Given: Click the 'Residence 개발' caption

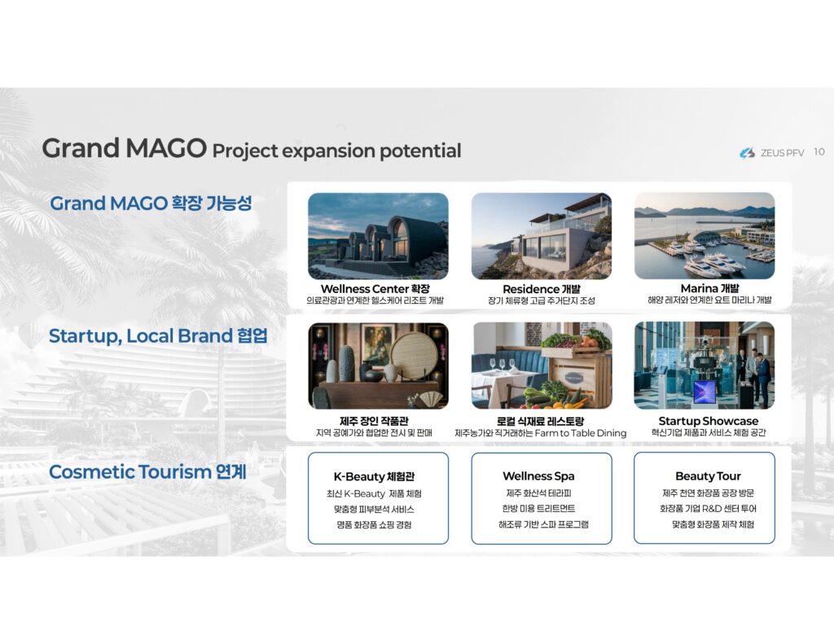Looking at the screenshot, I should (x=542, y=289).
